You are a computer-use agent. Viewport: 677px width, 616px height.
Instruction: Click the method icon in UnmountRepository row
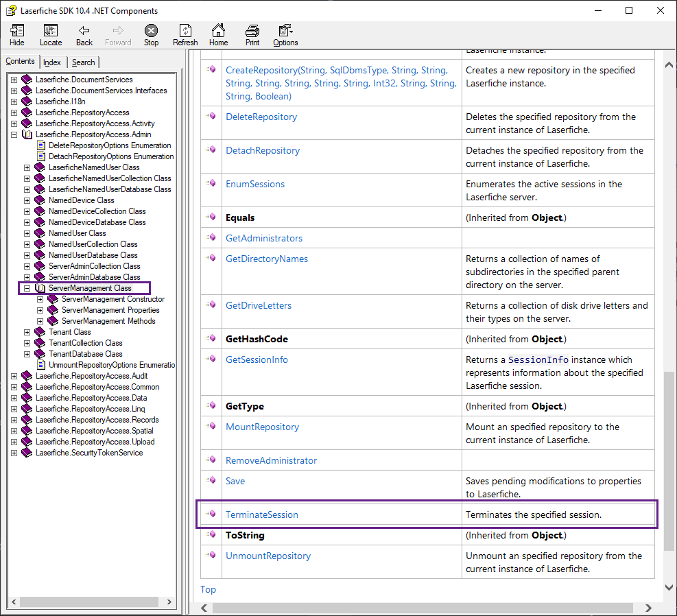coord(211,555)
